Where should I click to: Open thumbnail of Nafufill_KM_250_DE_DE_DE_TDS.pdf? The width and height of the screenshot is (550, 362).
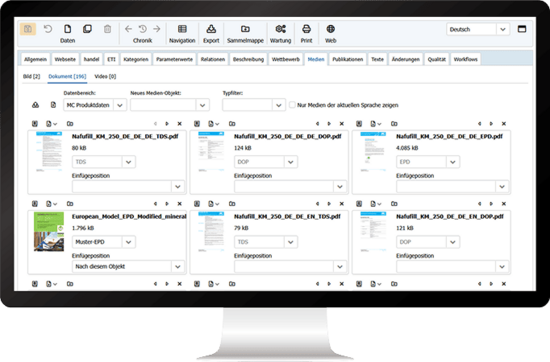point(49,152)
